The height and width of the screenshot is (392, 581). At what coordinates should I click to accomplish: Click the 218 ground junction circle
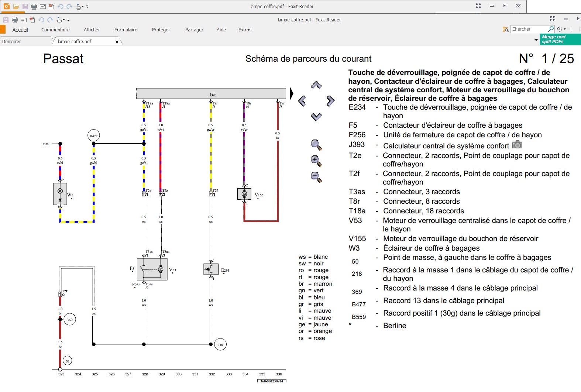[x=220, y=345]
